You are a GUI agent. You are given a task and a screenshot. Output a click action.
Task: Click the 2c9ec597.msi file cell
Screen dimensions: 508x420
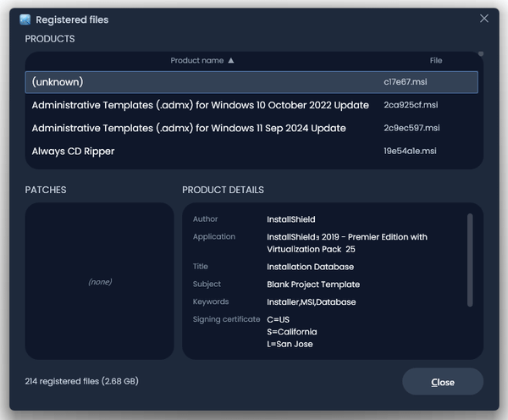(x=411, y=128)
